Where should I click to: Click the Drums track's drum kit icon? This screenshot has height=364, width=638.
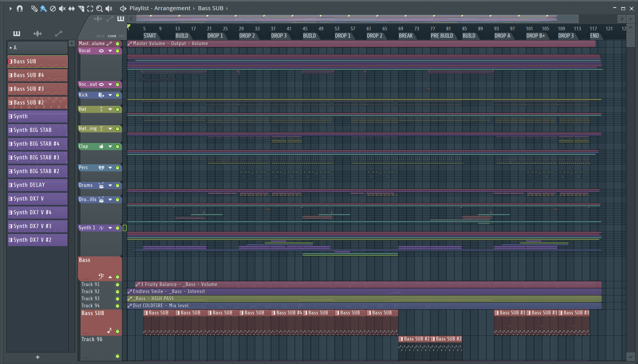101,185
